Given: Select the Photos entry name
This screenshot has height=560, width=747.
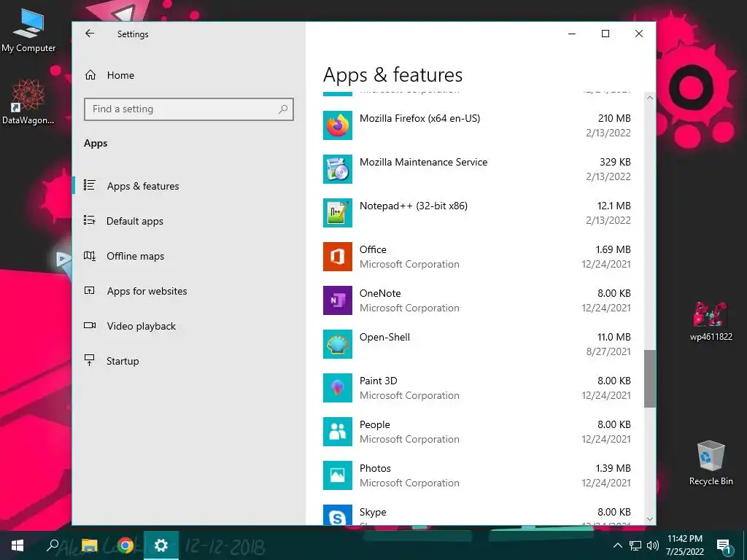Looking at the screenshot, I should (x=375, y=469).
